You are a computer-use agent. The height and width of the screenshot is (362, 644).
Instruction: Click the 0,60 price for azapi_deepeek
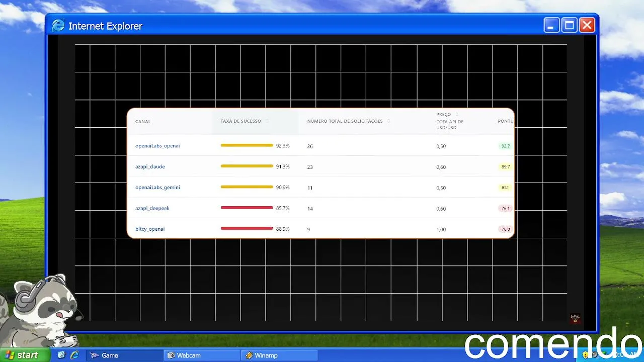[x=441, y=209]
